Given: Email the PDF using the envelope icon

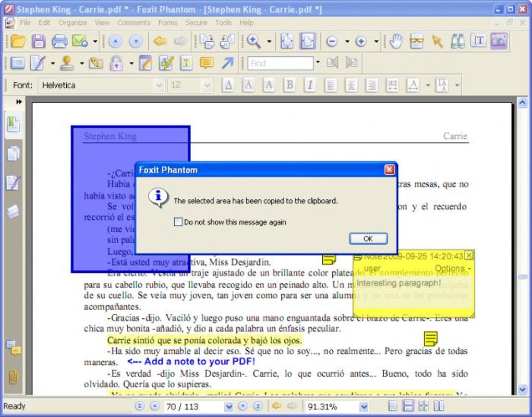Looking at the screenshot, I should point(80,41).
